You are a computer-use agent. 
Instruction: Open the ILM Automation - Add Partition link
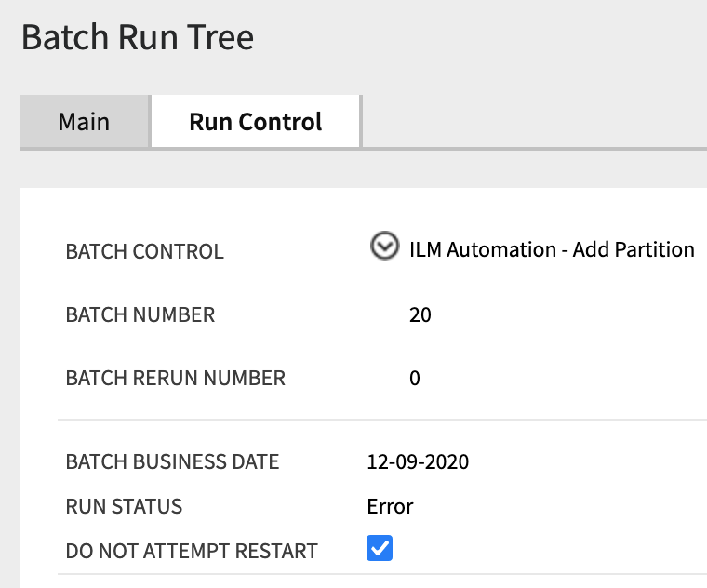click(x=552, y=249)
